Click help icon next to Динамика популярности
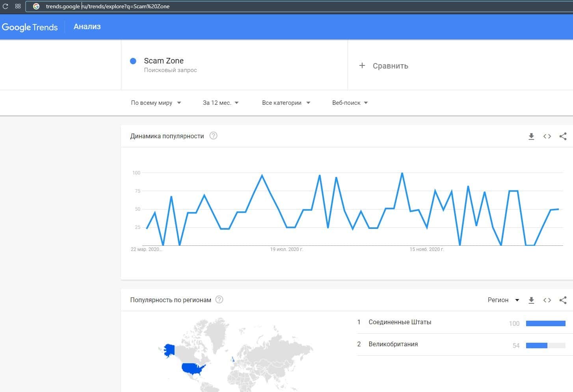The width and height of the screenshot is (573, 392). 213,136
